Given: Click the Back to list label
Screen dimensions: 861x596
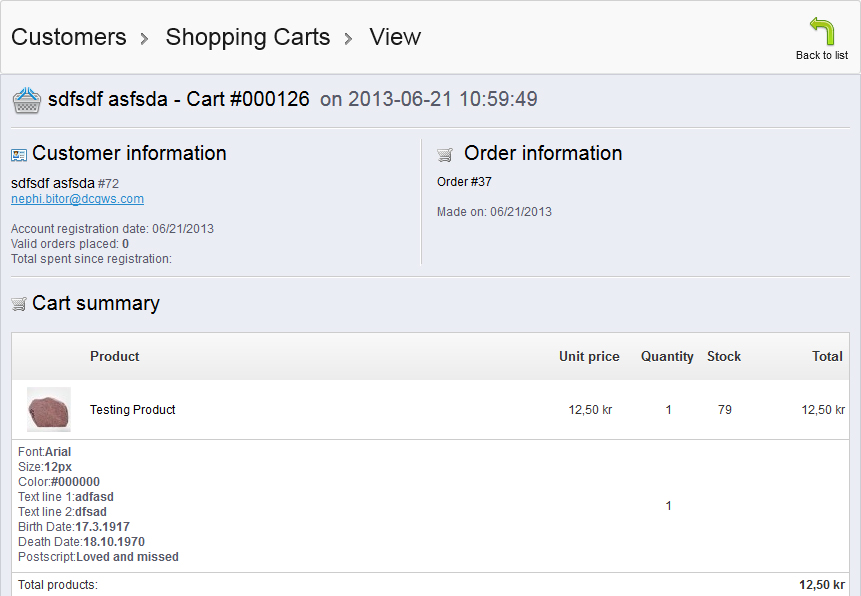Looking at the screenshot, I should click(822, 55).
